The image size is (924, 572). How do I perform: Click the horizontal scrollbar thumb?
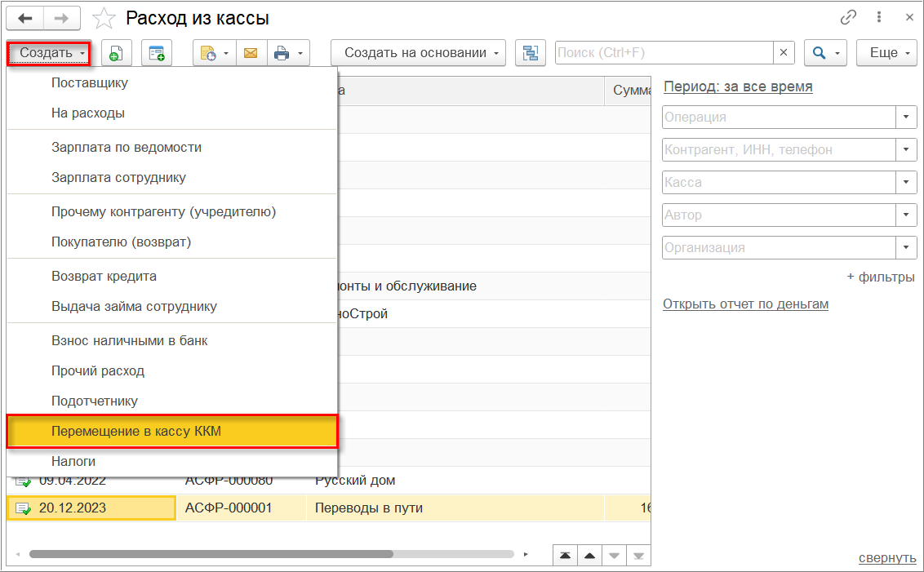(211, 554)
